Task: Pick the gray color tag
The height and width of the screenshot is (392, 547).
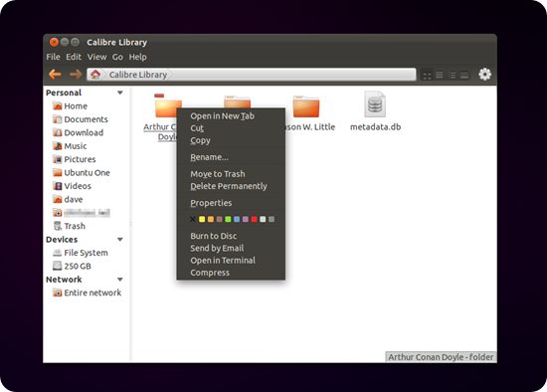Action: (272, 219)
